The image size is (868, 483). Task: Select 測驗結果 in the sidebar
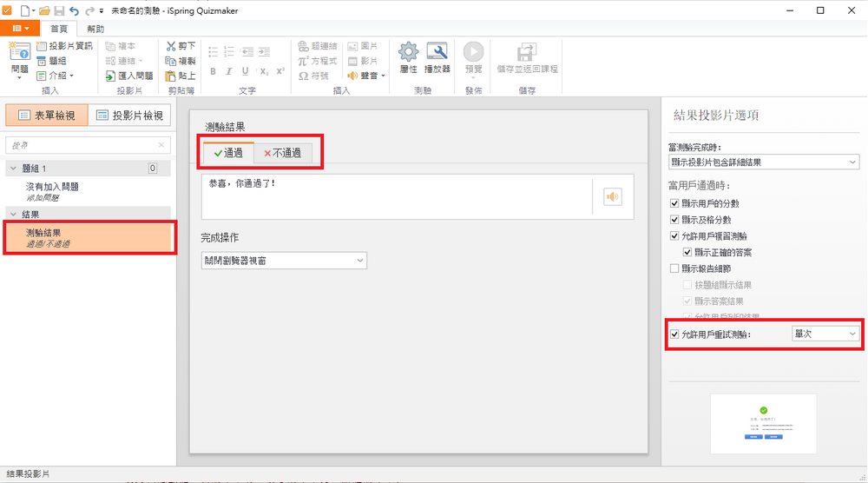coord(89,238)
